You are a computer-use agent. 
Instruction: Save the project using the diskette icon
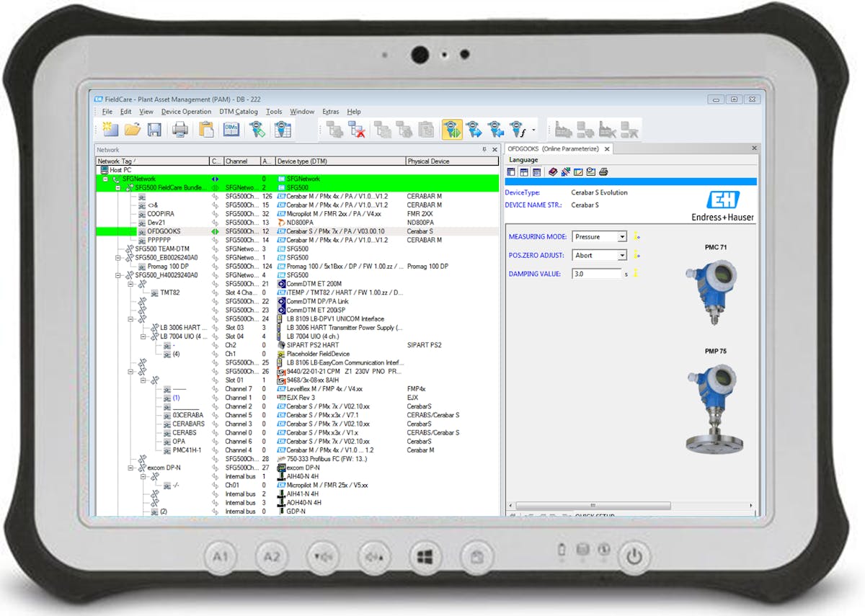coord(154,130)
